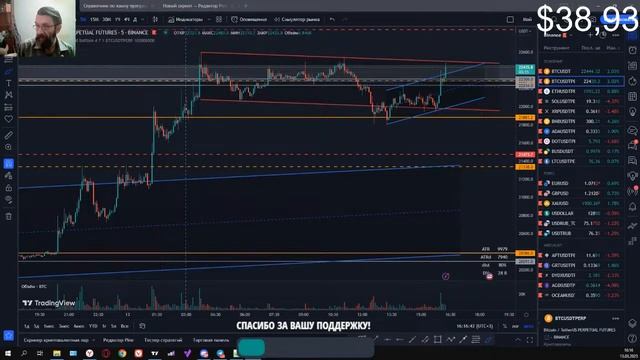Open the layout selection square icon
Viewport: 640px width, 360px height.
pyautogui.click(x=510, y=19)
